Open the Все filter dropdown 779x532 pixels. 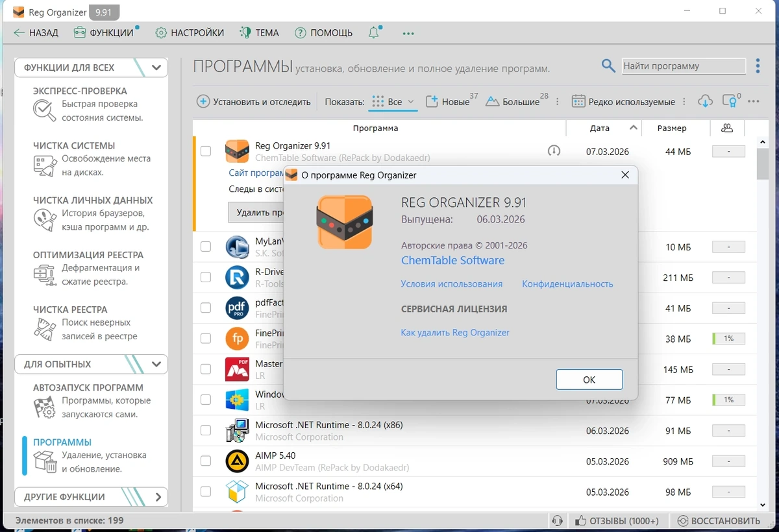point(393,102)
